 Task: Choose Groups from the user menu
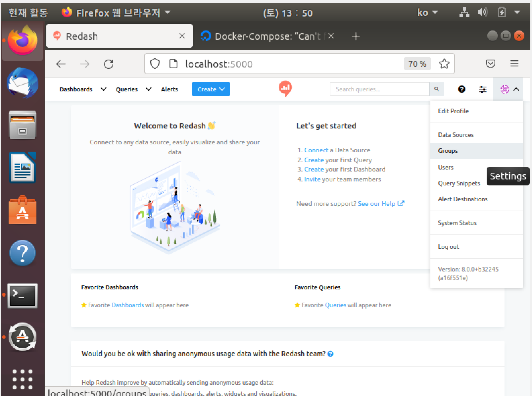coord(477,151)
